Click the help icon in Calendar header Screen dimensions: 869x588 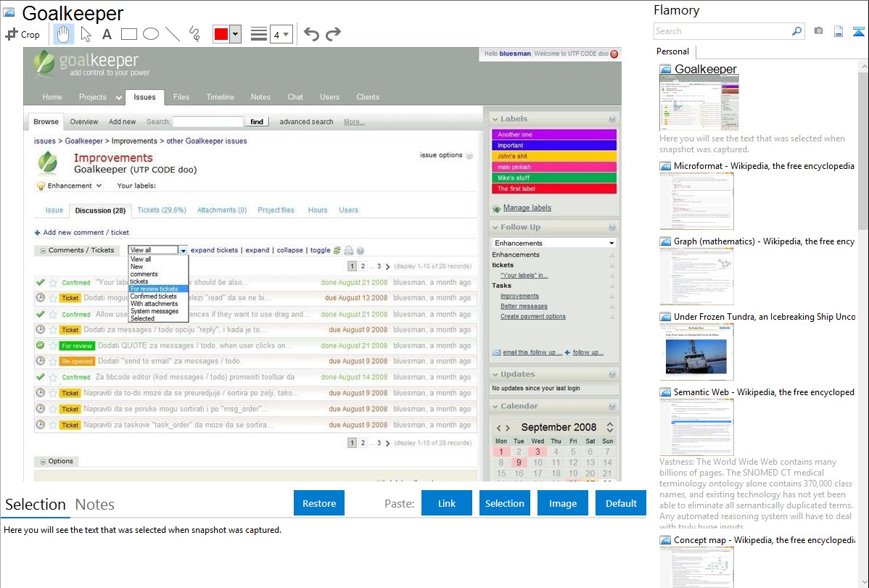point(611,406)
